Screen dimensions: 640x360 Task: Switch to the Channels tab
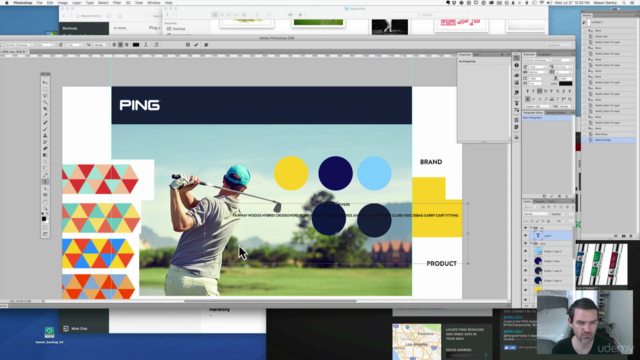click(540, 201)
